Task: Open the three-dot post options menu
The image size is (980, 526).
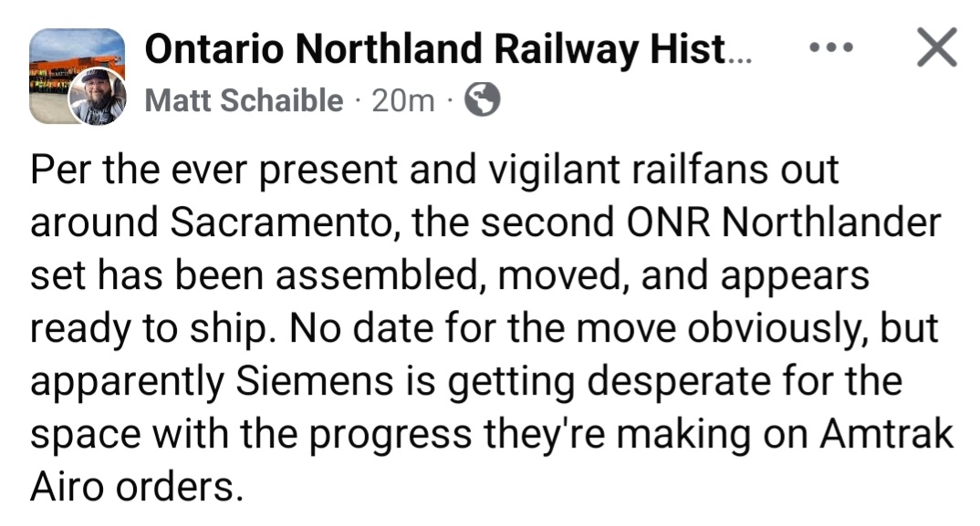Action: tap(831, 46)
